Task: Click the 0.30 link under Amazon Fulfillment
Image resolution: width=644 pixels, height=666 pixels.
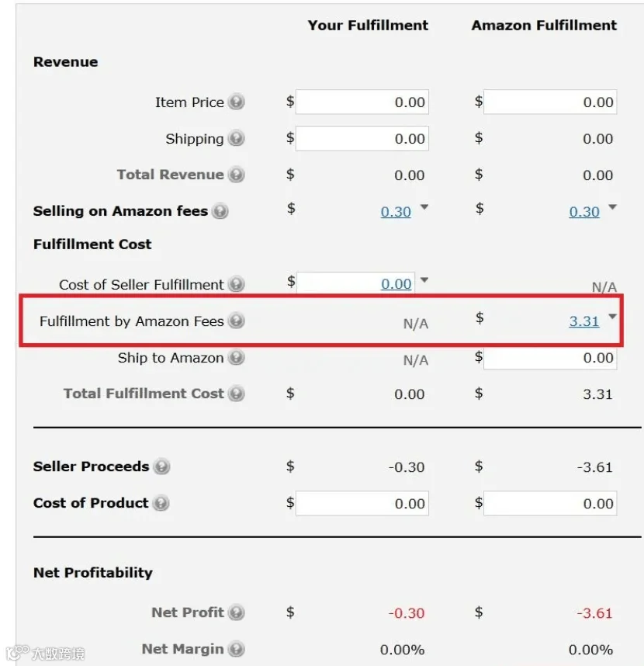Action: [x=584, y=212]
